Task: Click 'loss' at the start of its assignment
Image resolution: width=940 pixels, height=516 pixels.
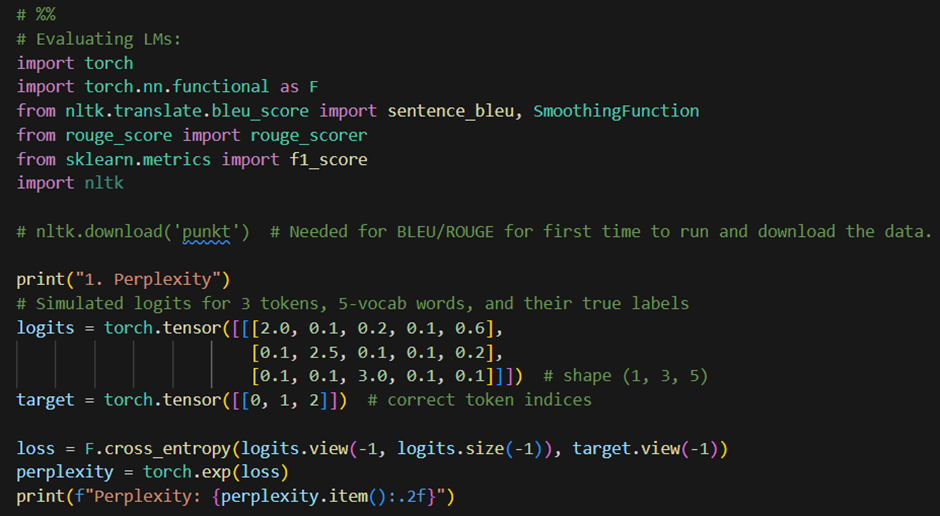Action: (35, 448)
